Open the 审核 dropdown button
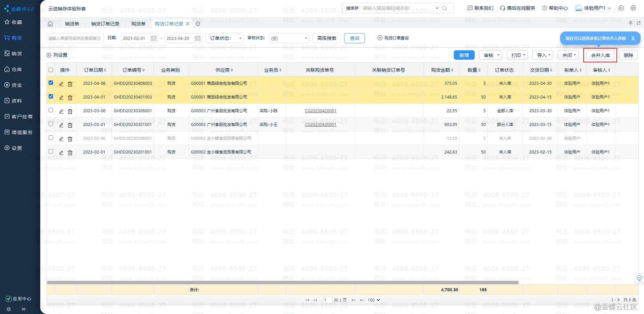Viewport: 644px width, 314px height. (490, 55)
